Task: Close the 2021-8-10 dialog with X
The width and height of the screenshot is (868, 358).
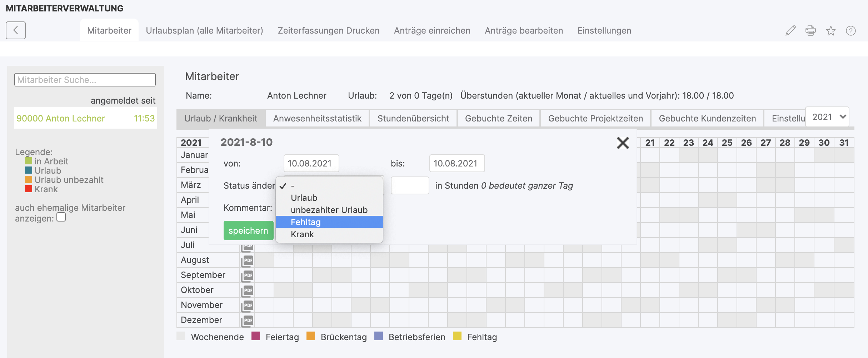Action: point(623,143)
